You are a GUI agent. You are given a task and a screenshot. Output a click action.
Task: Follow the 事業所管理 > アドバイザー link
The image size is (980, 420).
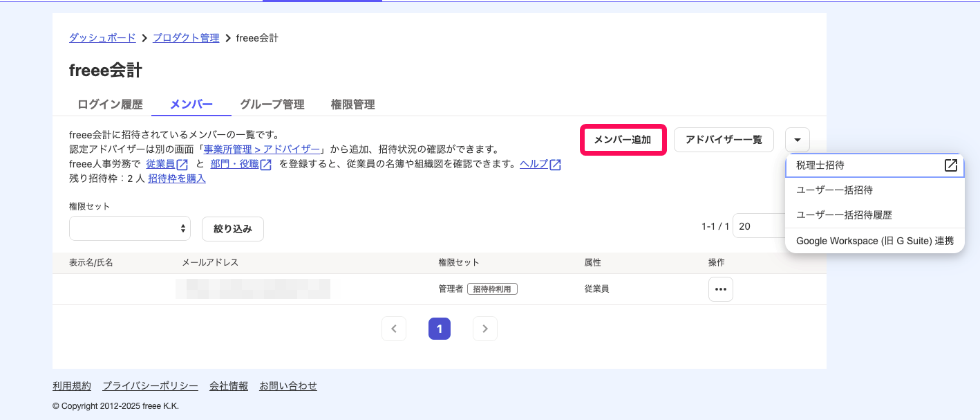click(x=262, y=149)
